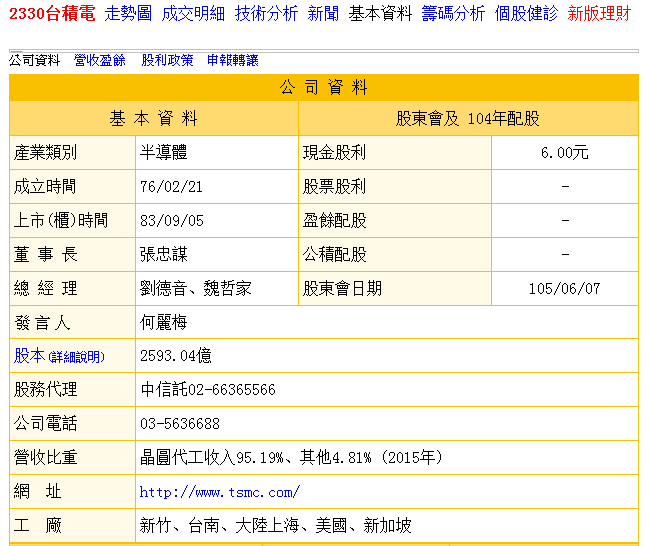Click the 網 址 label
The image size is (647, 546).
[x=38, y=492]
